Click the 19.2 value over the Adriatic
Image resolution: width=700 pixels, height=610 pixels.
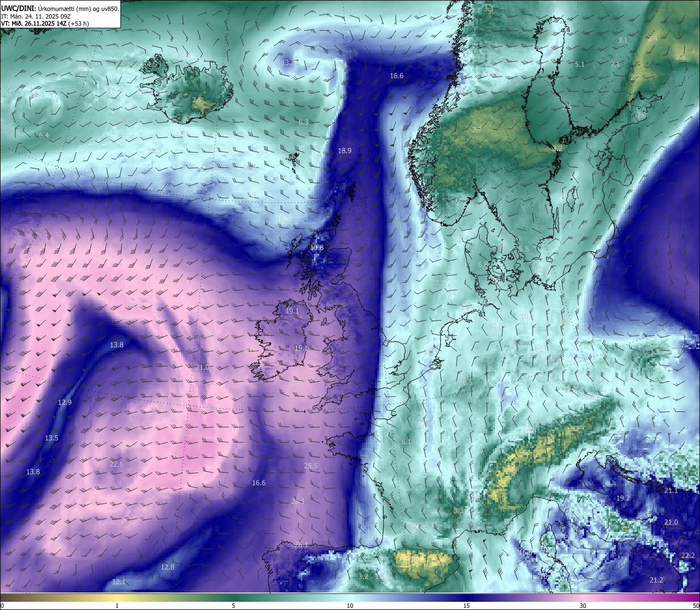(x=623, y=498)
